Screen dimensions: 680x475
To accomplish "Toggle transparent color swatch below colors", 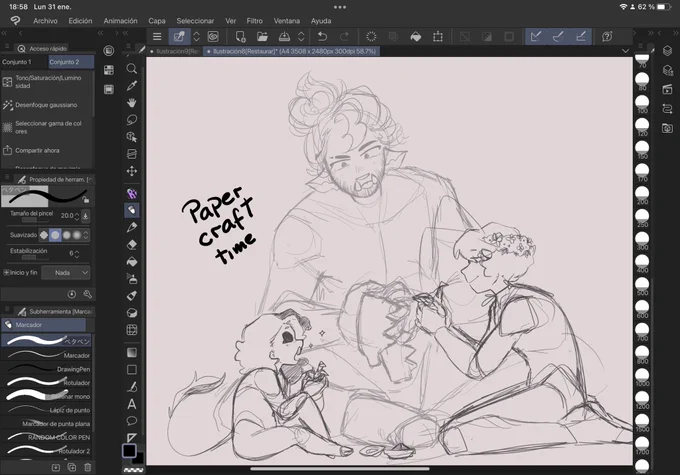I will [134, 470].
